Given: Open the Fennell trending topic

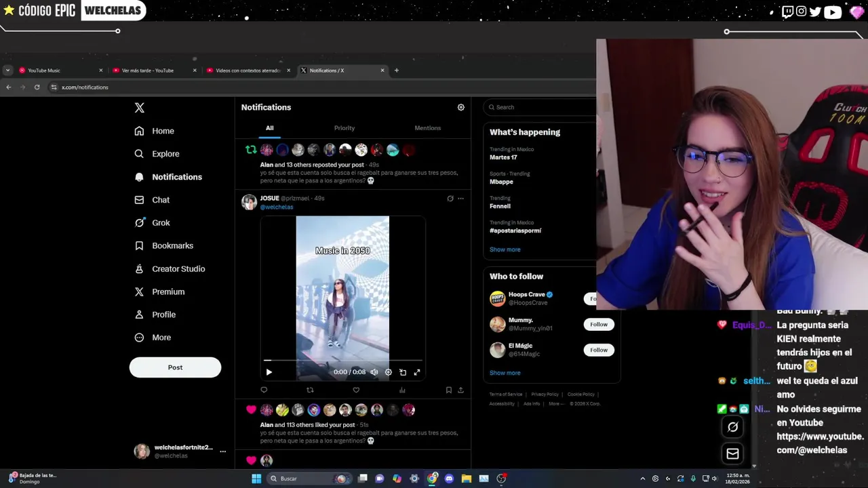Looking at the screenshot, I should [500, 206].
